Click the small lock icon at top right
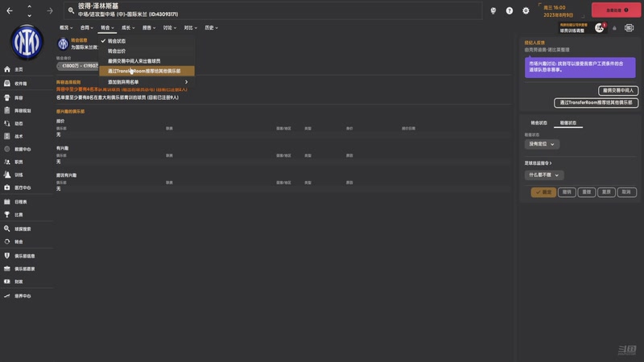Screen dimensions: 644x362 [x=614, y=28]
